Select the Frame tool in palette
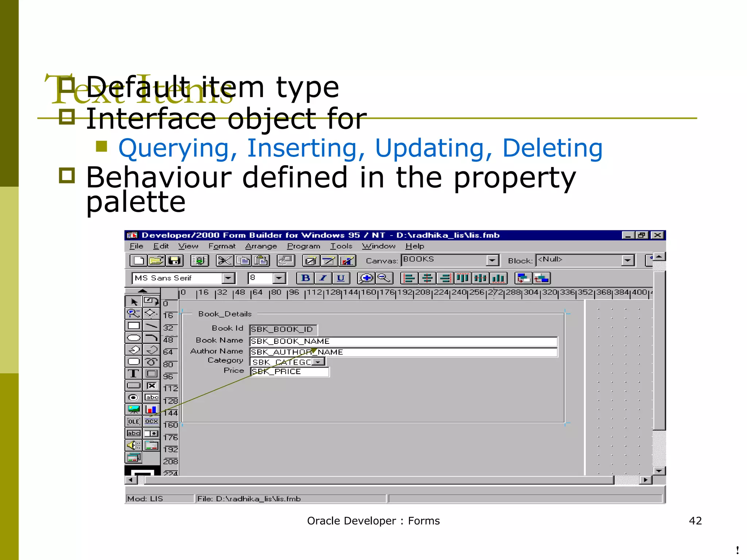Image resolution: width=747 pixels, height=560 pixels. click(x=151, y=373)
